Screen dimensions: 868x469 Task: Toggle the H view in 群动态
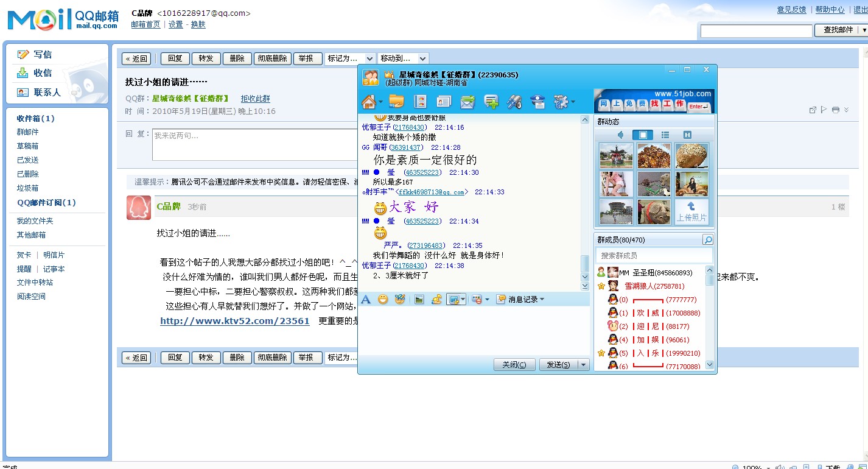tap(687, 135)
